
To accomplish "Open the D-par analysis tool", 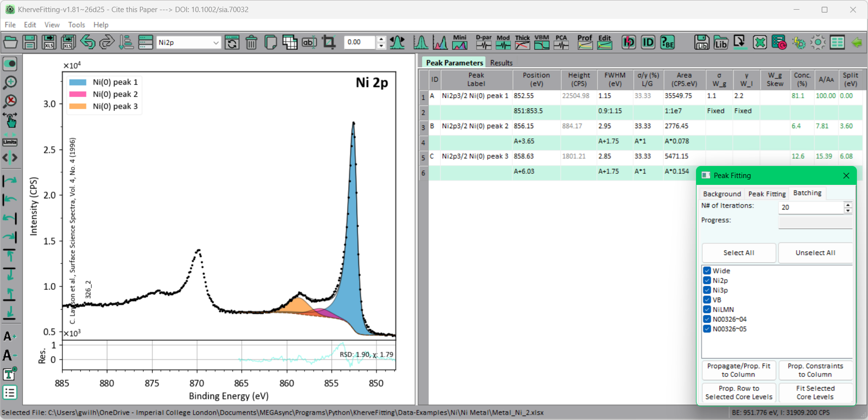I will (x=483, y=43).
